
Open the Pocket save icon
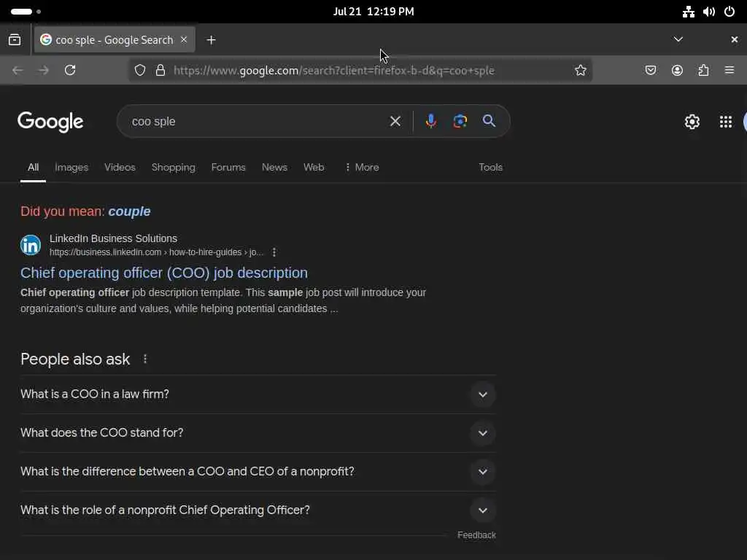tap(650, 70)
